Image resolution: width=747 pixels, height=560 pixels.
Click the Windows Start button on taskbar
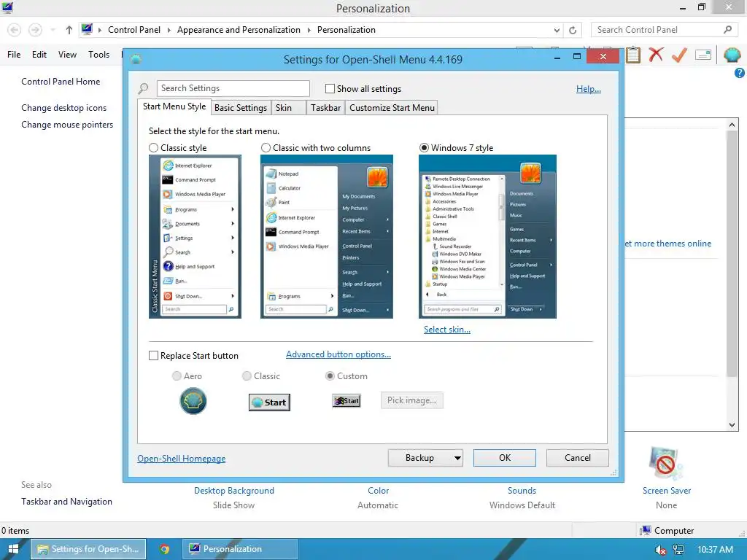click(x=13, y=549)
